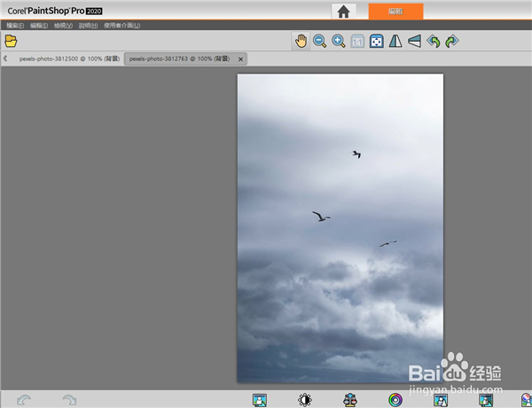Open the File menu
This screenshot has width=532, height=408.
(14, 26)
